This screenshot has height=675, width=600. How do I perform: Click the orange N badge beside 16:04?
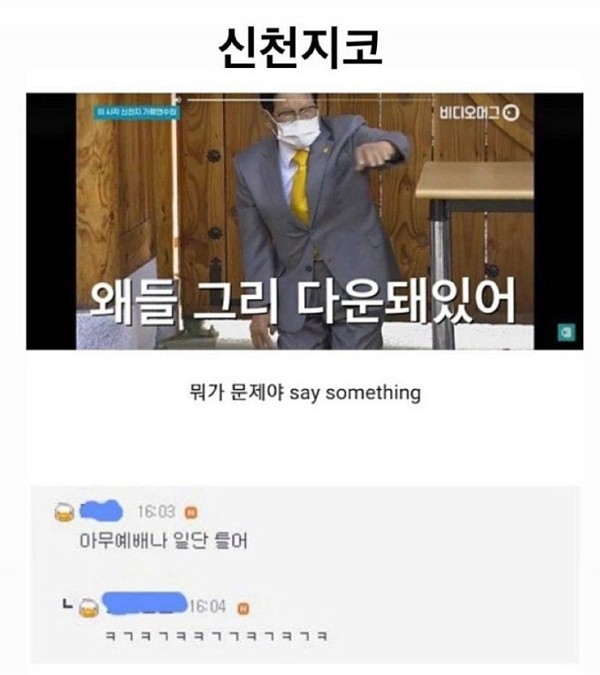click(243, 608)
